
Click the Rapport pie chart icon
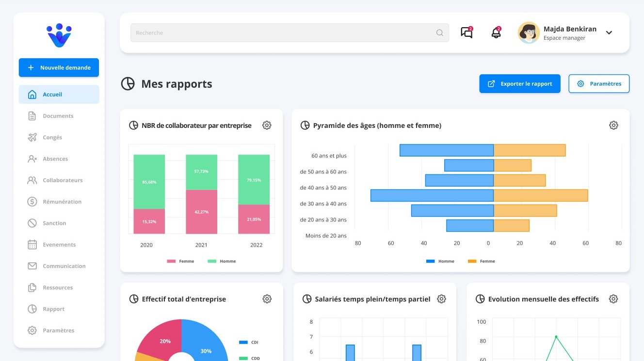pyautogui.click(x=32, y=309)
